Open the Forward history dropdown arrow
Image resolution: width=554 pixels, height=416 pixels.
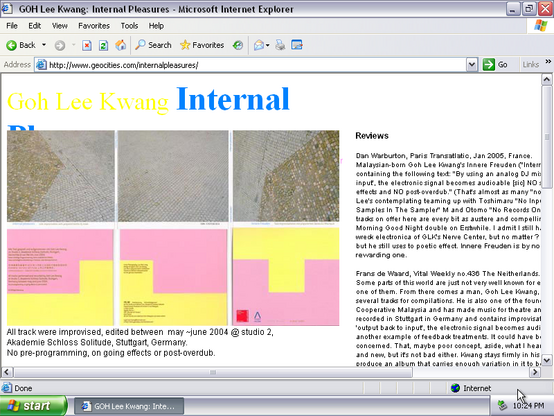point(73,45)
